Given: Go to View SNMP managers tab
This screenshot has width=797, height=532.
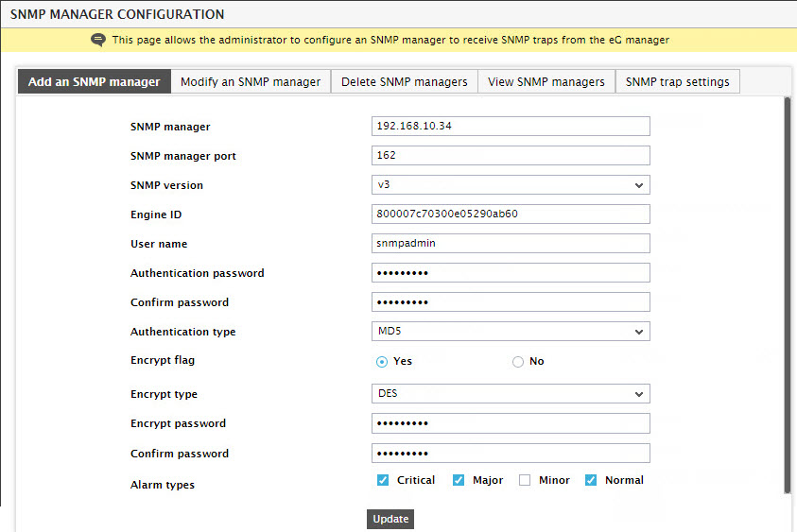Looking at the screenshot, I should coord(546,82).
